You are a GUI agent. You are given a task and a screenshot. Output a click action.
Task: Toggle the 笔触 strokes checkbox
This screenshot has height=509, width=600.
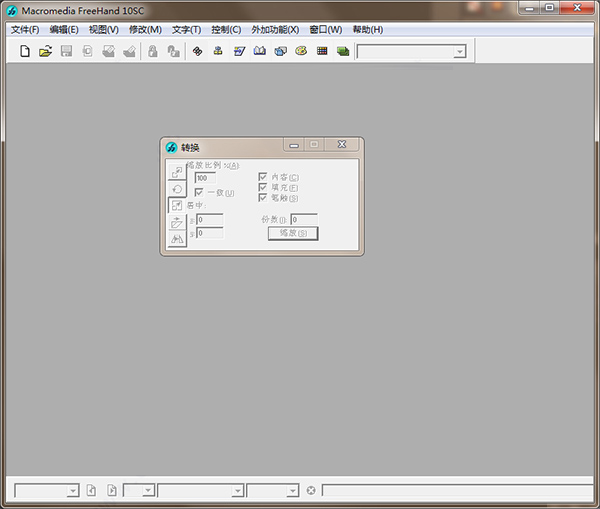pos(263,197)
